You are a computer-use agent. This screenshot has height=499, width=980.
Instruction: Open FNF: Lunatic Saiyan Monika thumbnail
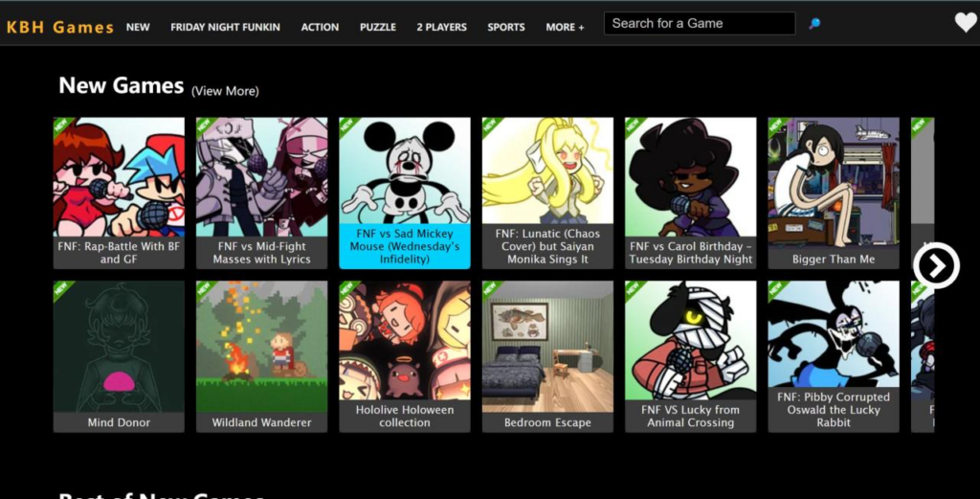click(547, 170)
